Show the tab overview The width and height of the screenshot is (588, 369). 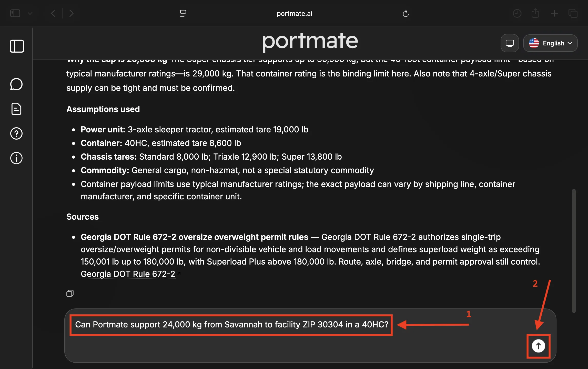pyautogui.click(x=573, y=13)
